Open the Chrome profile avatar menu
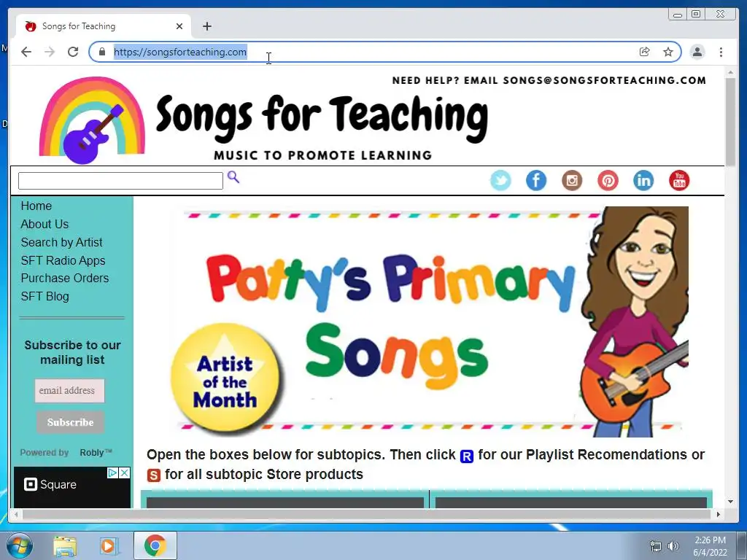This screenshot has width=747, height=560. click(x=697, y=52)
